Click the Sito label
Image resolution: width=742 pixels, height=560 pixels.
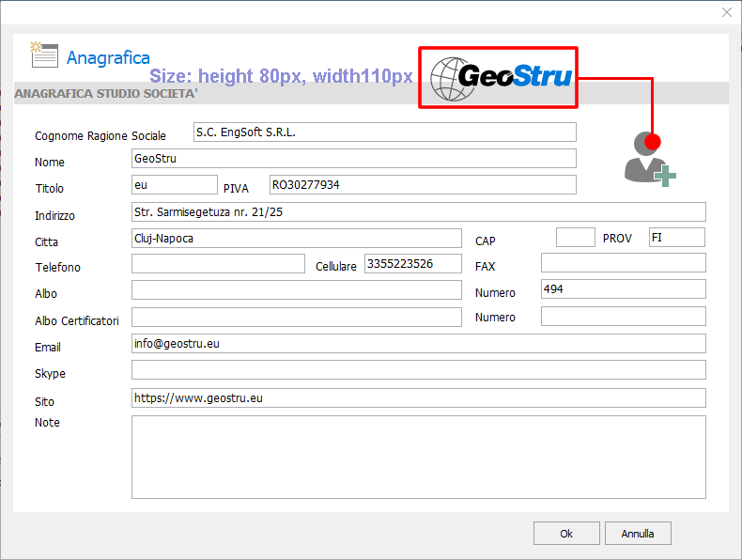(44, 402)
